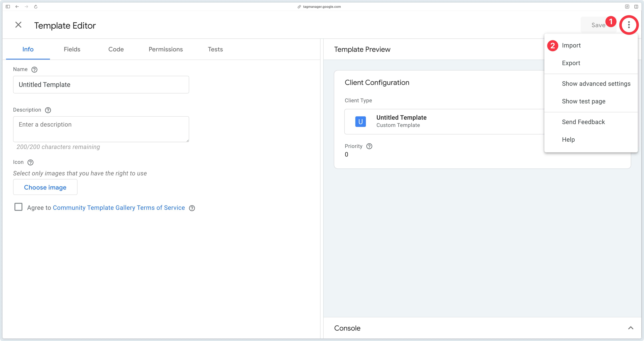Click the browser split view icon
This screenshot has height=341, width=644.
coord(636,7)
